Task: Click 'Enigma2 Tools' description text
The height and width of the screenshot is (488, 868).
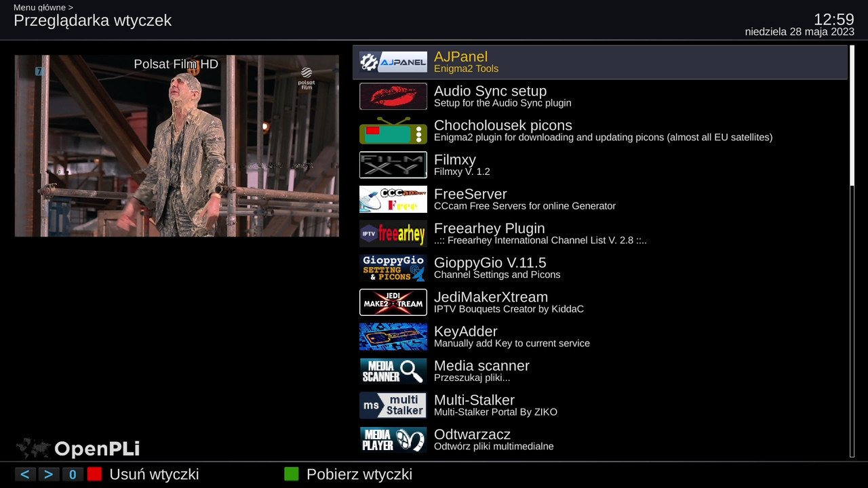Action: tap(466, 68)
